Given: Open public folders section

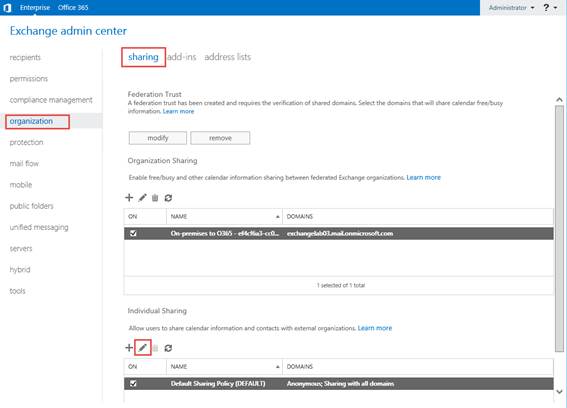Looking at the screenshot, I should pos(31,206).
